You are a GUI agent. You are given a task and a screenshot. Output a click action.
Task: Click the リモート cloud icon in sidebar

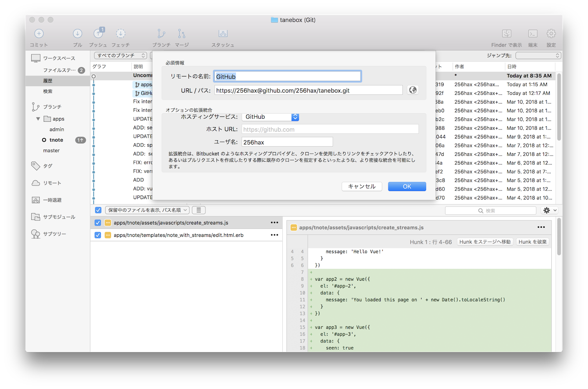tap(36, 183)
